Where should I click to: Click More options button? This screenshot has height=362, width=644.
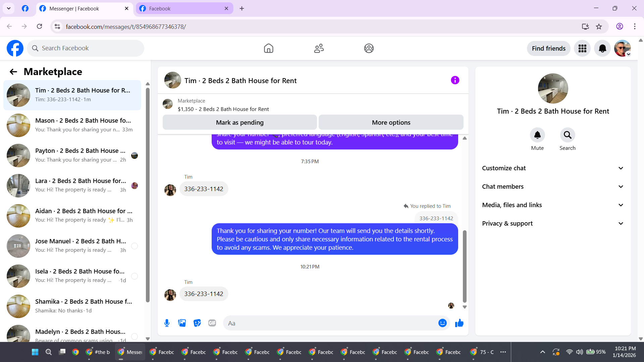[391, 123]
